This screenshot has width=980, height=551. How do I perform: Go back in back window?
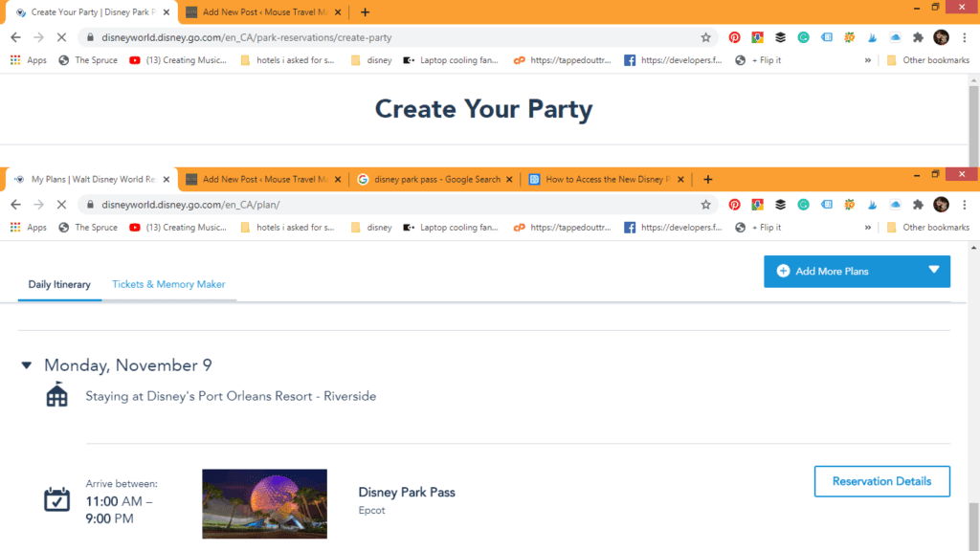point(15,37)
